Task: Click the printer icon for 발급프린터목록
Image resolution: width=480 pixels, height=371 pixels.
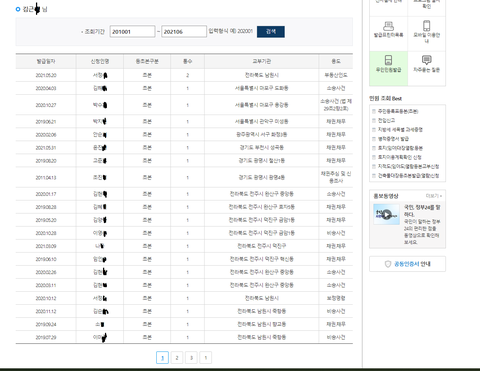Action: [x=388, y=26]
